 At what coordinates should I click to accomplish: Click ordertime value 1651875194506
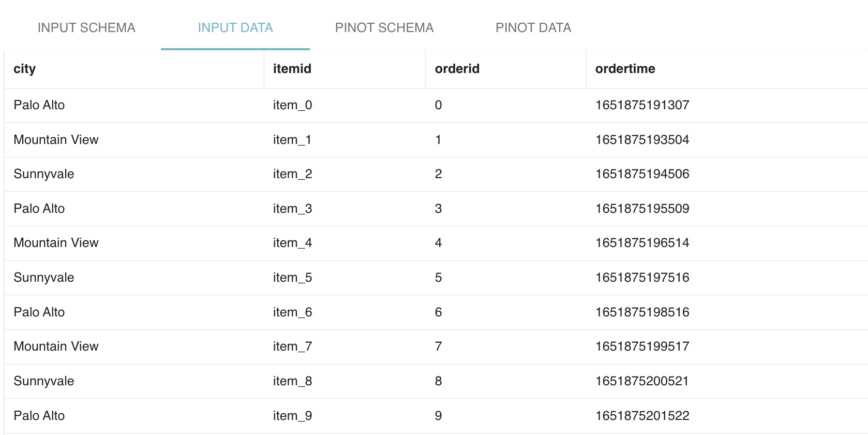point(642,174)
